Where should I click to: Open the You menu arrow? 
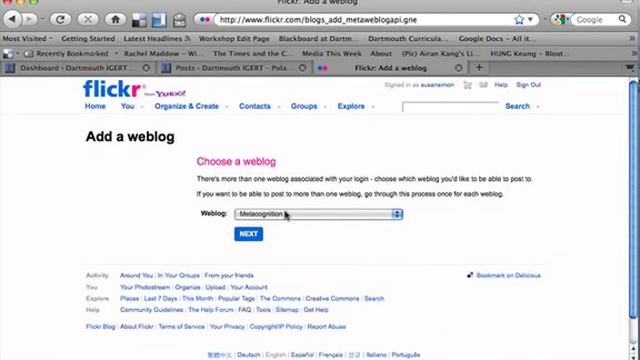[x=142, y=107]
